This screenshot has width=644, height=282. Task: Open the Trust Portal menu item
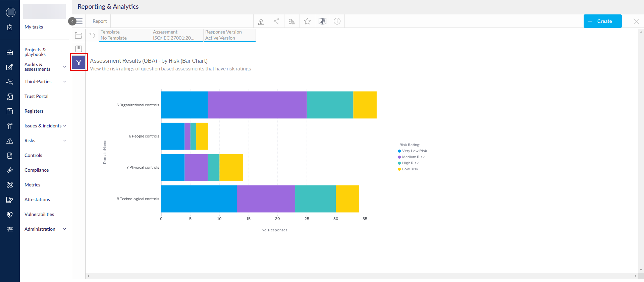36,96
